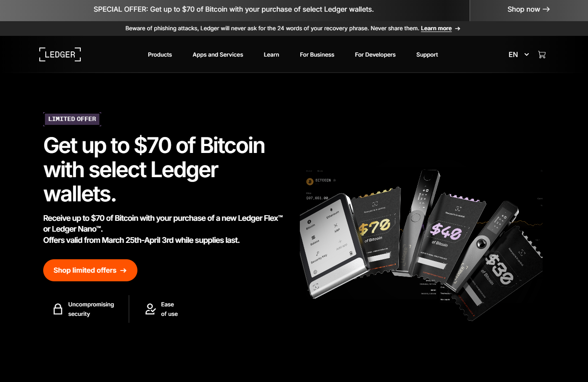Click the arrow beside Shop now

click(546, 9)
